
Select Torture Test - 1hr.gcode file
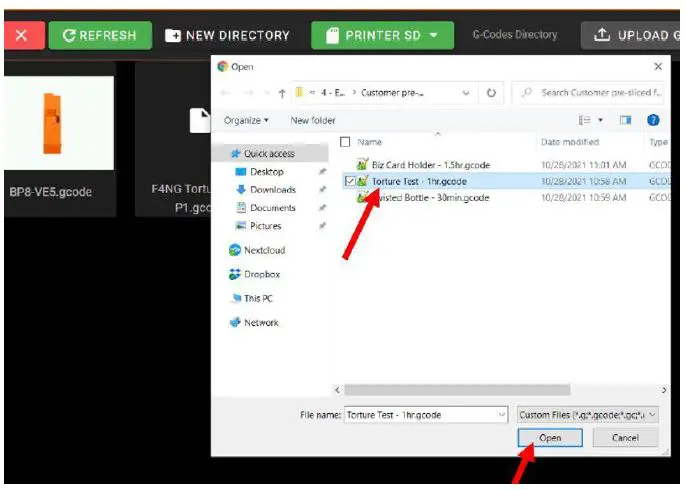419,181
